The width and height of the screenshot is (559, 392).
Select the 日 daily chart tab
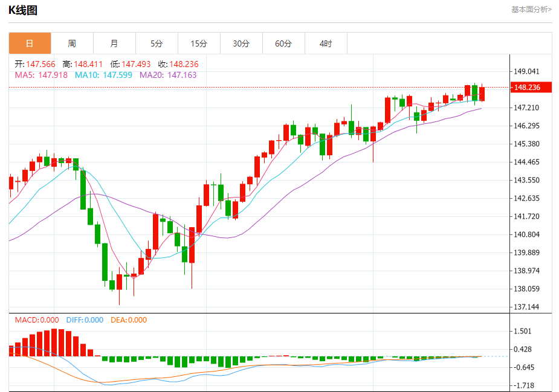point(30,43)
